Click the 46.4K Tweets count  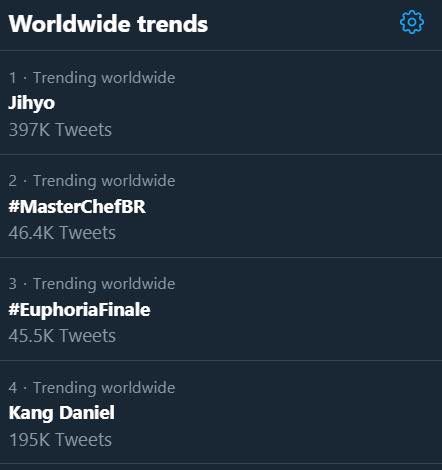[62, 233]
